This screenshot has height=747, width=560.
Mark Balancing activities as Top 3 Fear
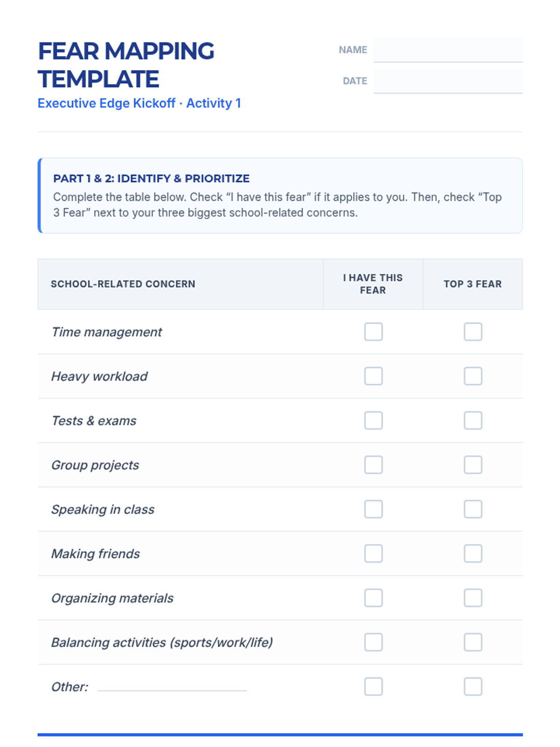point(473,642)
